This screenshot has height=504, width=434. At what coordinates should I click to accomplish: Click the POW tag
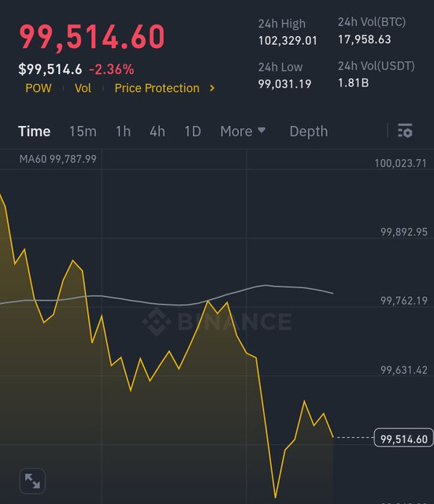(39, 88)
